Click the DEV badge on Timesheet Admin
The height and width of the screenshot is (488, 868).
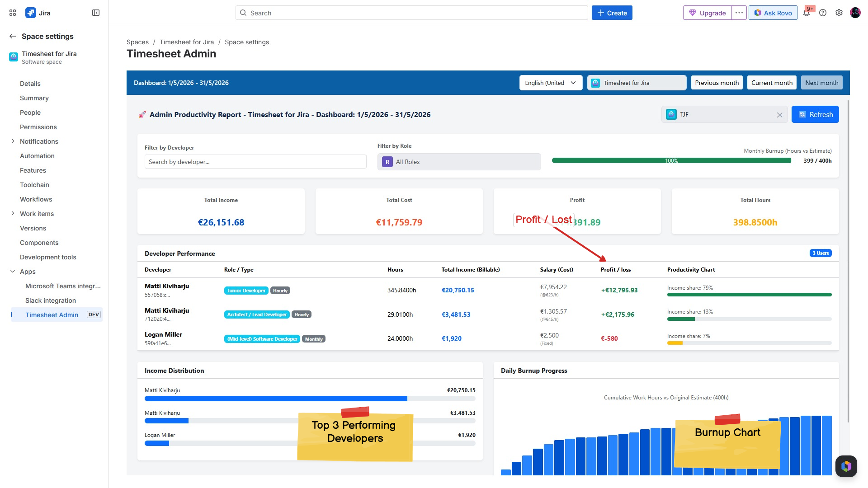(x=94, y=314)
